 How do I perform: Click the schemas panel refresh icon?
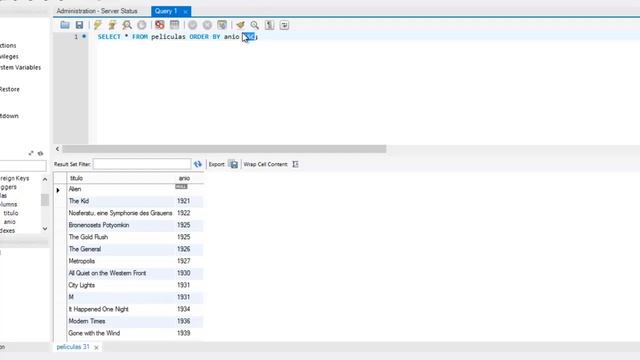tap(40, 153)
